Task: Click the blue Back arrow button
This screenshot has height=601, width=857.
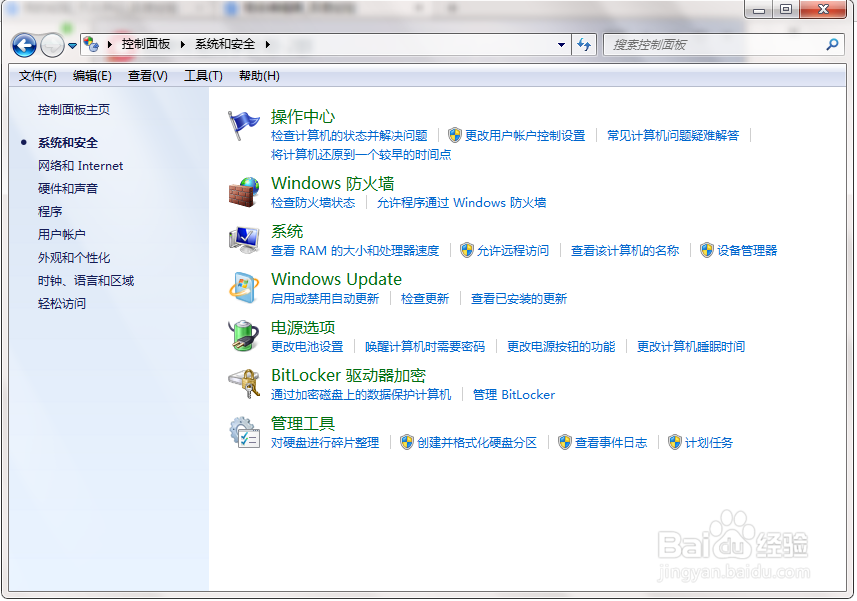Action: coord(24,45)
